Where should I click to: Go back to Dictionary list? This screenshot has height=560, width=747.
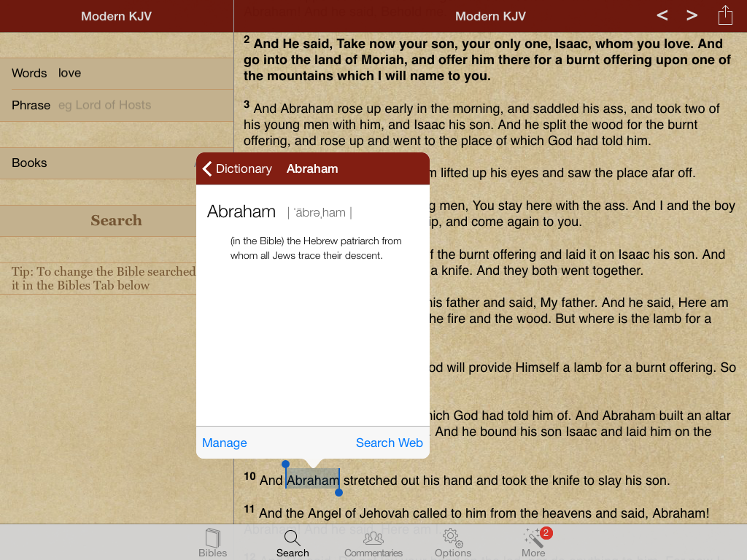pyautogui.click(x=237, y=168)
